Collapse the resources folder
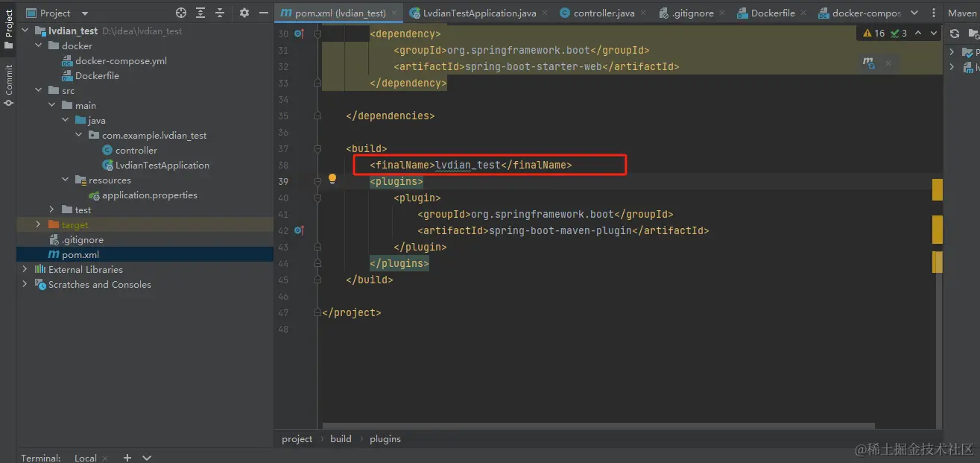The height and width of the screenshot is (463, 980). (66, 180)
